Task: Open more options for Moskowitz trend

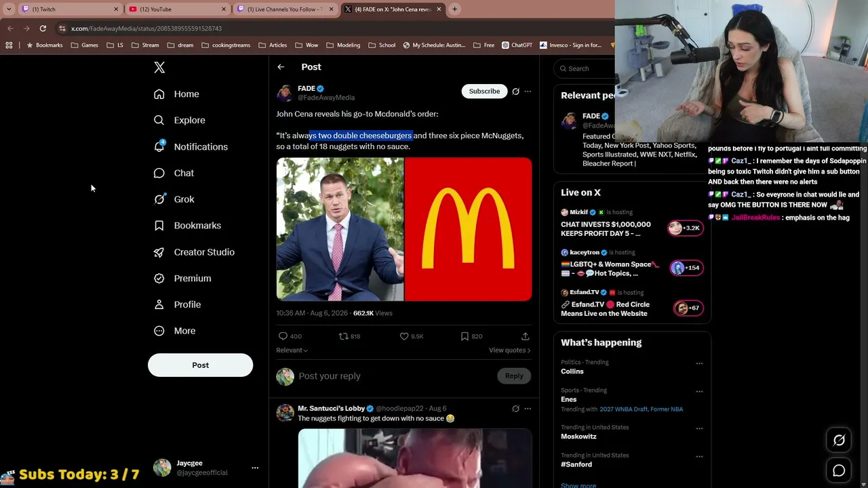Action: click(x=699, y=428)
